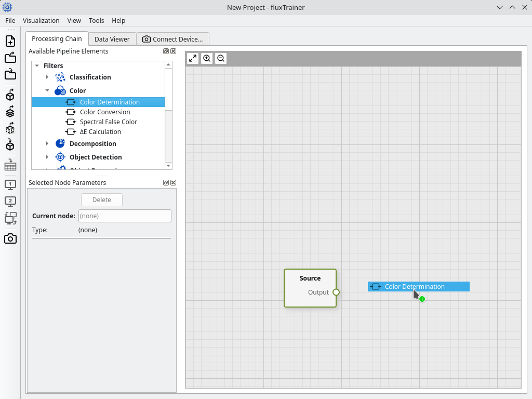532x399 pixels.
Task: Switch to the Data Viewer tab
Action: coord(112,39)
